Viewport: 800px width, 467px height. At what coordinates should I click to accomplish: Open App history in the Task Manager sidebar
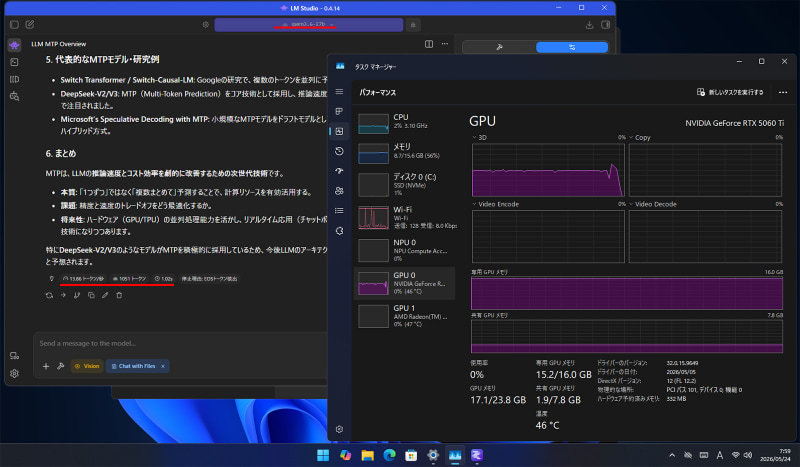click(339, 151)
